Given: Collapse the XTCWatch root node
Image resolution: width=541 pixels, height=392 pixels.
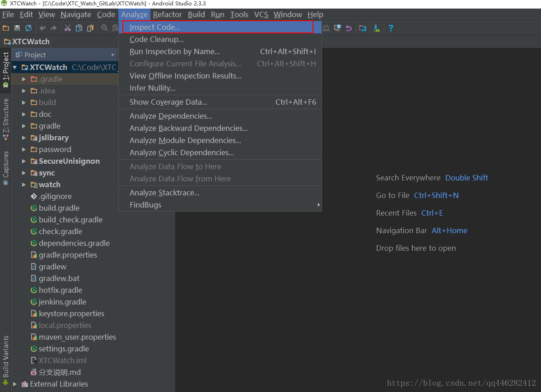Looking at the screenshot, I should click(x=15, y=68).
